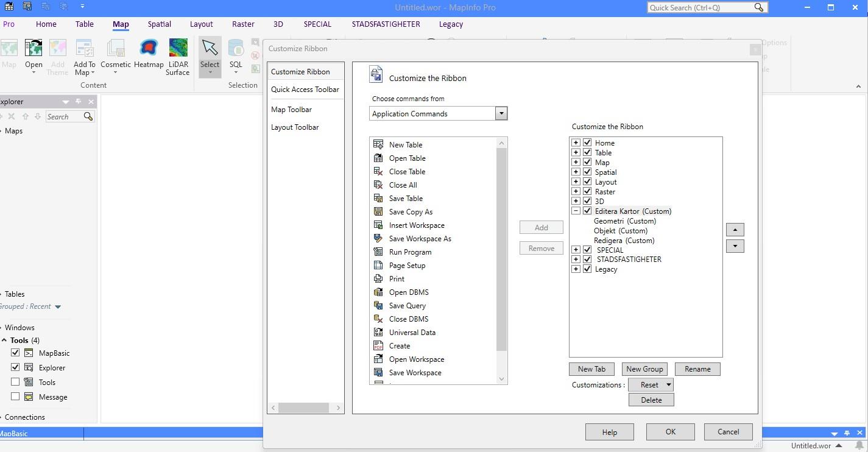
Task: Uncheck the Spatial ribbon tab checkbox
Action: [587, 172]
